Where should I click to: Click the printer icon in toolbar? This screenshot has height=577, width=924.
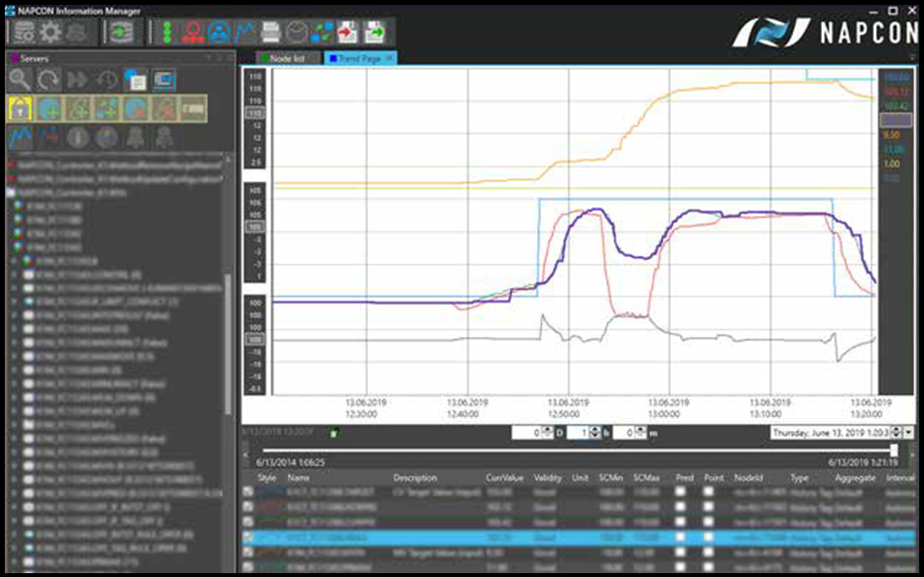tap(272, 32)
